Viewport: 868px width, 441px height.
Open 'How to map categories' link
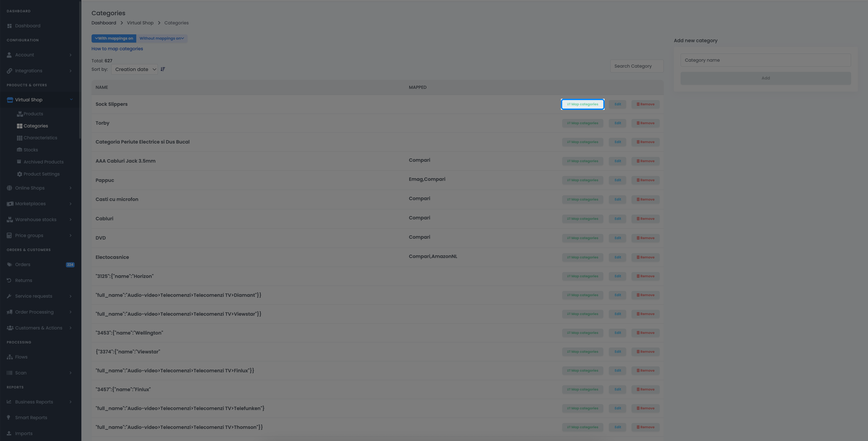[117, 49]
